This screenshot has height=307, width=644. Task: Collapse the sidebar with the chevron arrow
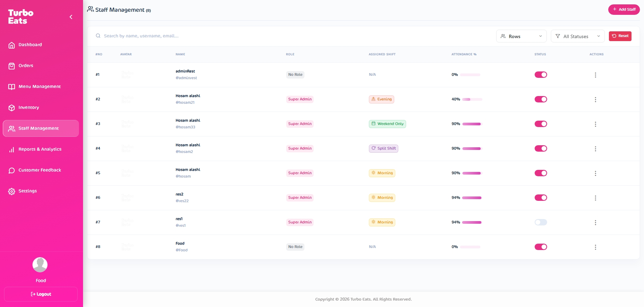[71, 17]
